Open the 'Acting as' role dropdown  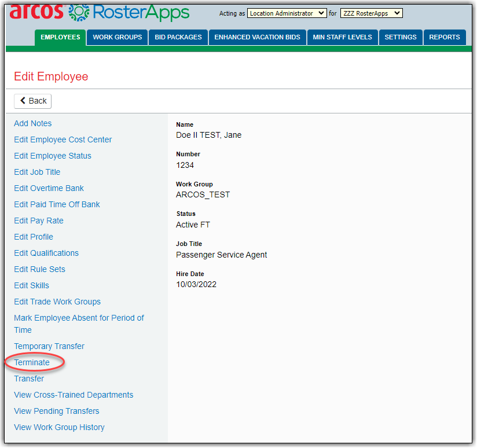tap(287, 13)
